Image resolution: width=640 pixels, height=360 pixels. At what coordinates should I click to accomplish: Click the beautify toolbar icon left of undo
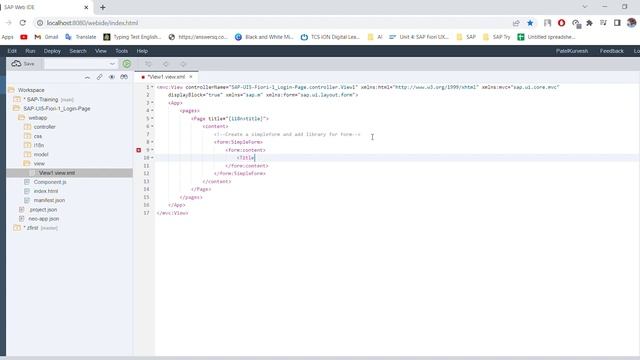[x=148, y=64]
